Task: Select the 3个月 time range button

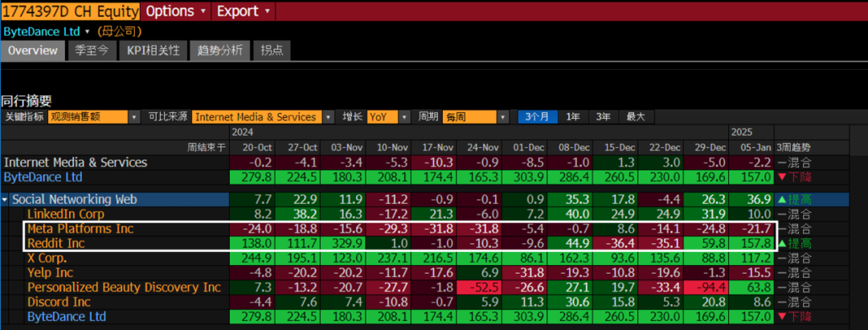Action: tap(538, 117)
